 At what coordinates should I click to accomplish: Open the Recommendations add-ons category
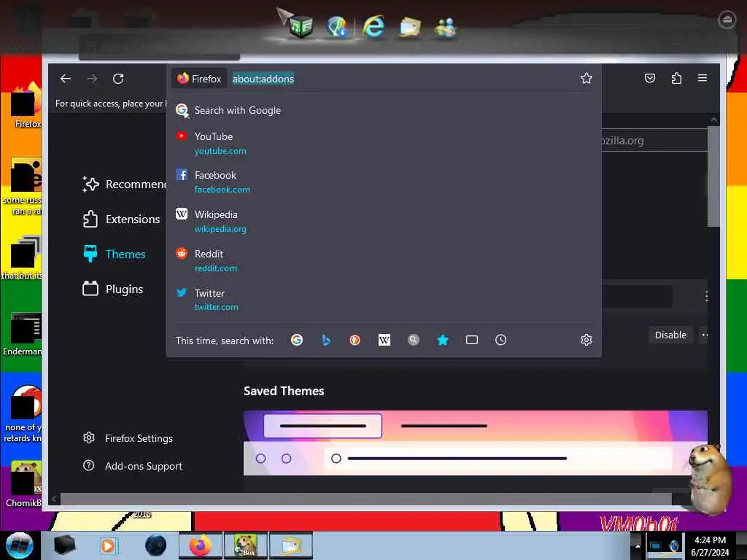click(x=124, y=184)
